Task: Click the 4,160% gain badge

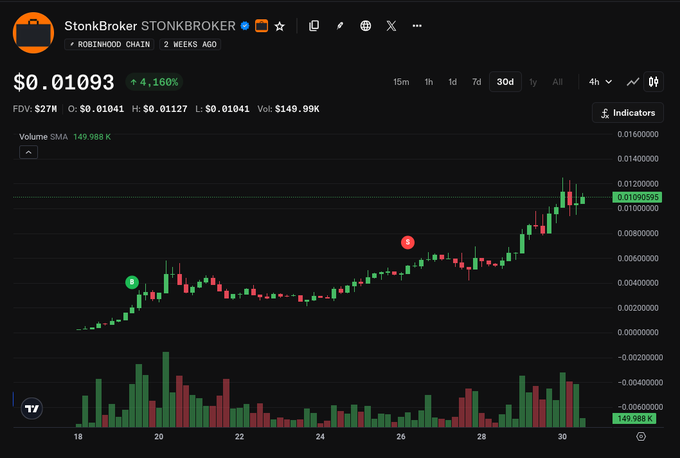Action: pos(154,82)
